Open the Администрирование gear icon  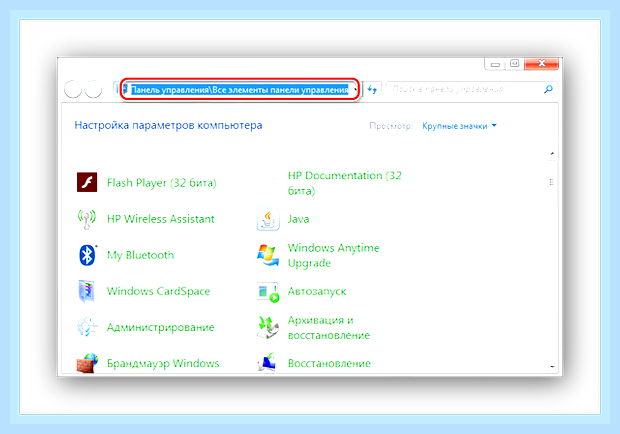click(87, 327)
